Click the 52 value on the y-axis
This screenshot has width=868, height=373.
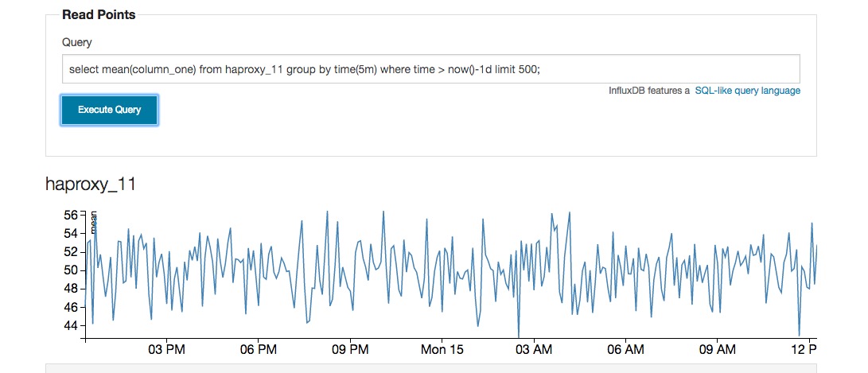[69, 251]
